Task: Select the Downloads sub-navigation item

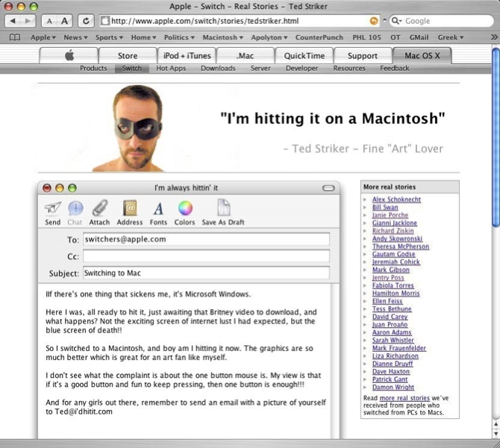Action: pos(217,69)
